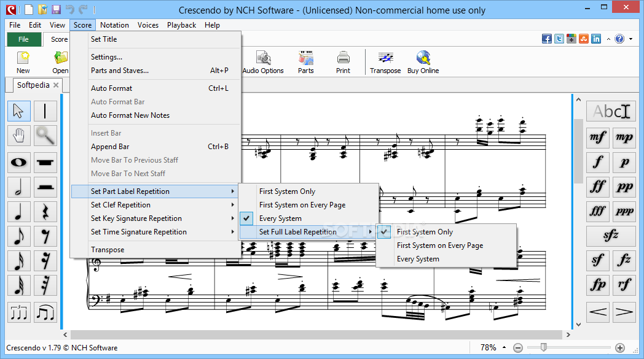The width and height of the screenshot is (644, 359).
Task: Select checked Every System part label option
Action: 308,218
